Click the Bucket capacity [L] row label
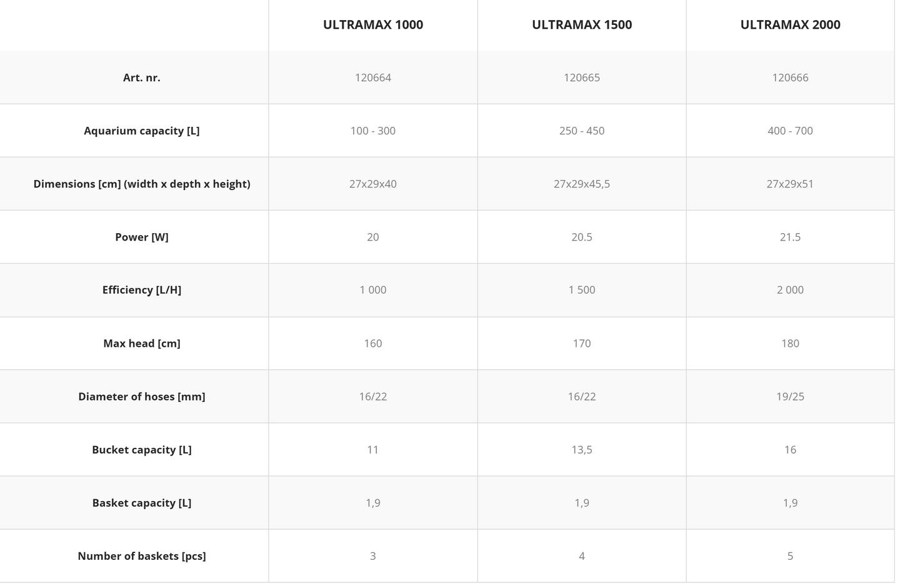This screenshot has width=903, height=588. pos(142,450)
